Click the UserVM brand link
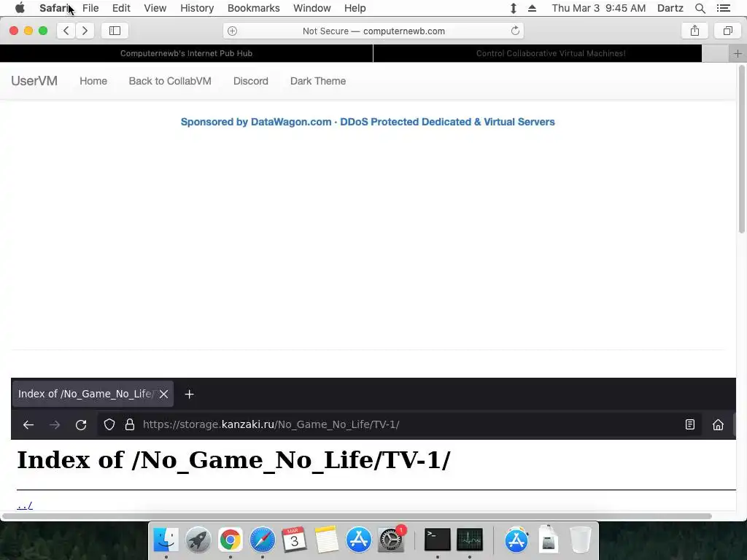Image resolution: width=747 pixels, height=560 pixels. coord(34,81)
